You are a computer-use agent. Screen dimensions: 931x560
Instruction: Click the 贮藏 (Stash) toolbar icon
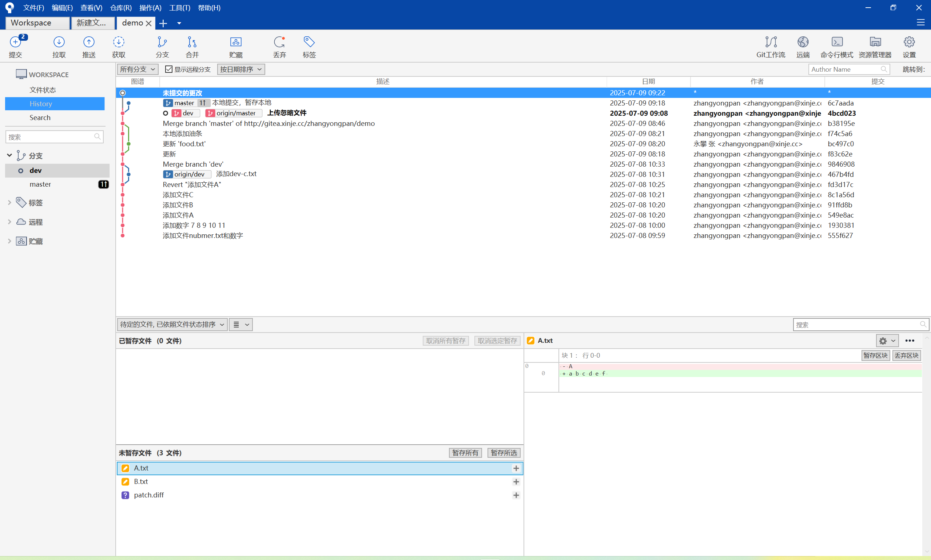click(236, 46)
